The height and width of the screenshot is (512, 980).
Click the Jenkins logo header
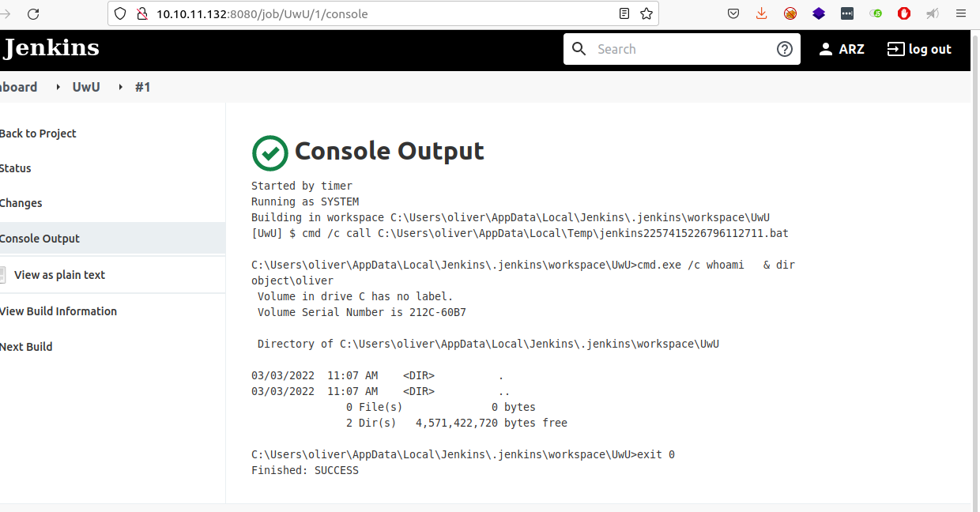[x=51, y=49]
